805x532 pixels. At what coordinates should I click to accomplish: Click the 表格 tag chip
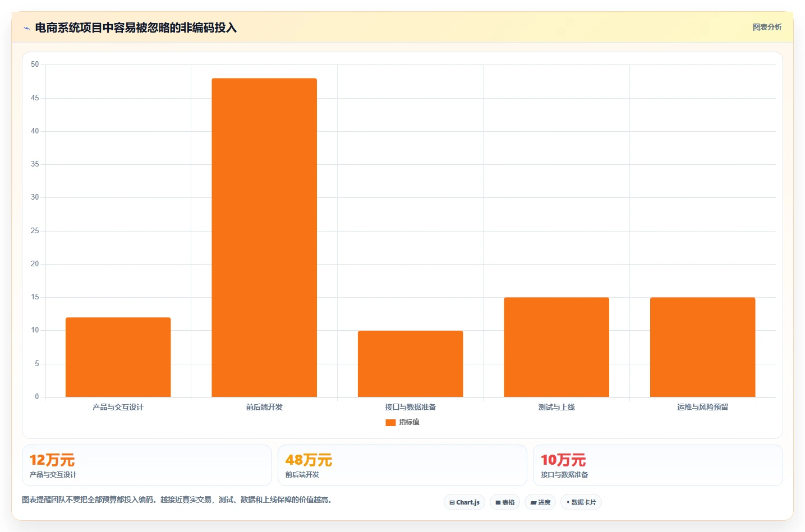pyautogui.click(x=505, y=502)
